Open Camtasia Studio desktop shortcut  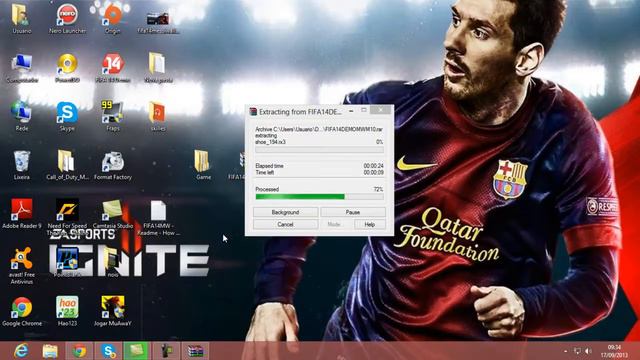tap(113, 213)
